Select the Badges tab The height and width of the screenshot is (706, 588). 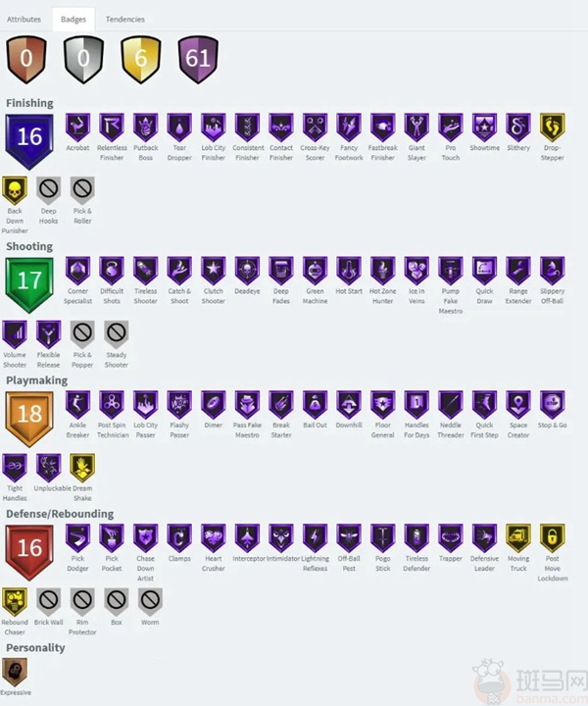pyautogui.click(x=73, y=20)
